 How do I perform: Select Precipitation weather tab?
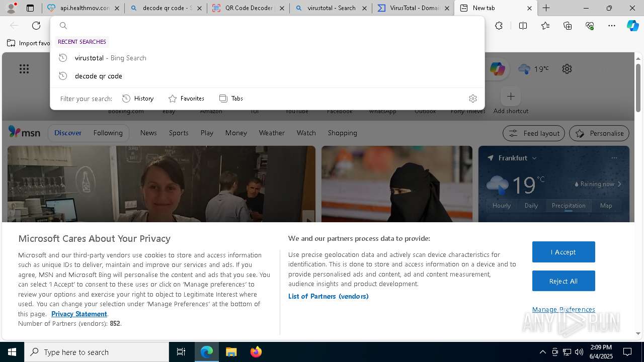tap(569, 205)
